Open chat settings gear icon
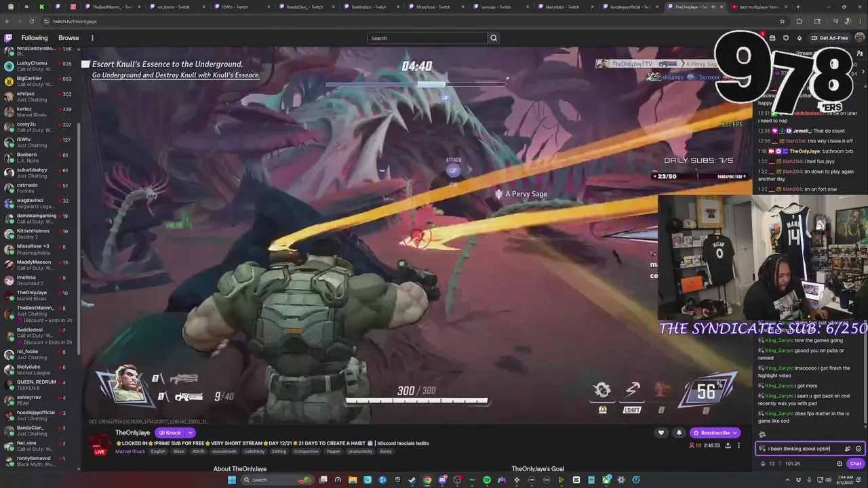868x488 pixels. point(840,464)
